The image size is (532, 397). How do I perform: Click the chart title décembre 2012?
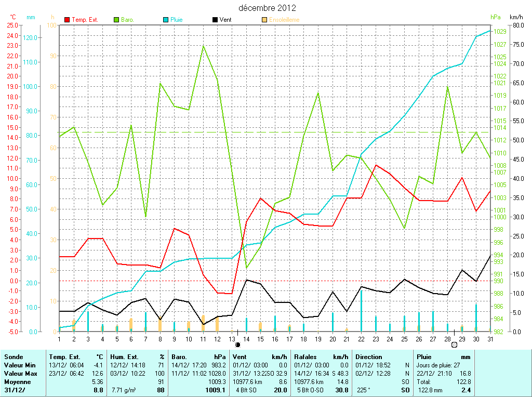click(267, 8)
